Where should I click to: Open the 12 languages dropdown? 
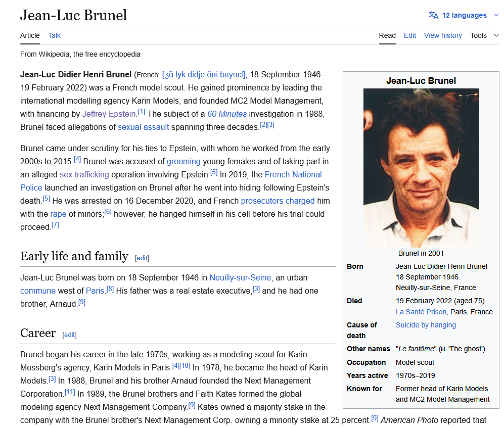tap(464, 15)
